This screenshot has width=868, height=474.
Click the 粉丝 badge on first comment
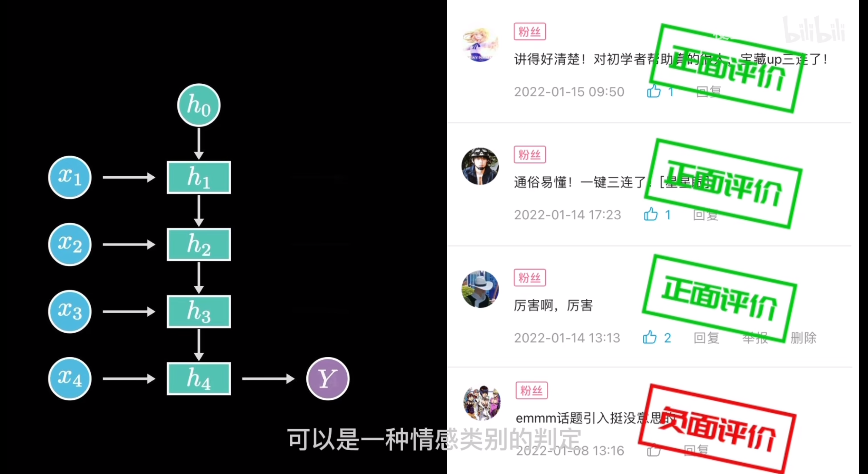tap(529, 32)
